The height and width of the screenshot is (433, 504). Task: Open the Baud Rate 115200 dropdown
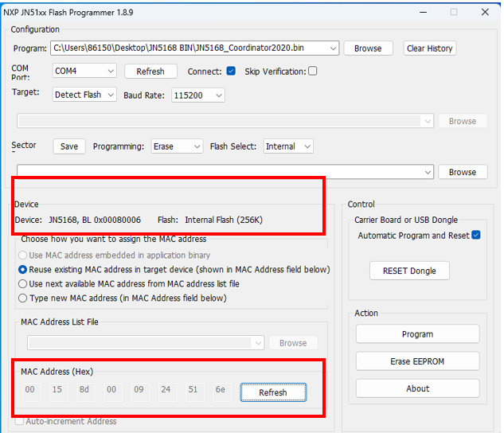click(198, 96)
